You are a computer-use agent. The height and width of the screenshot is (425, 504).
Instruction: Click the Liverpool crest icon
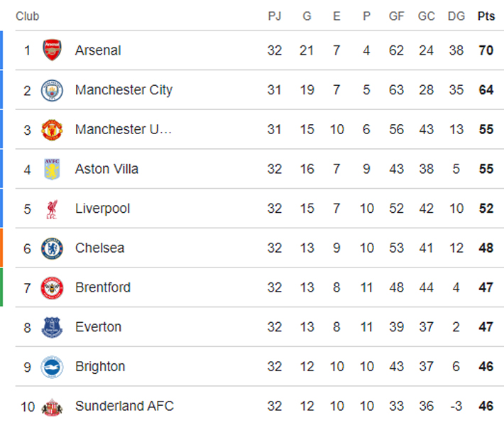(52, 209)
